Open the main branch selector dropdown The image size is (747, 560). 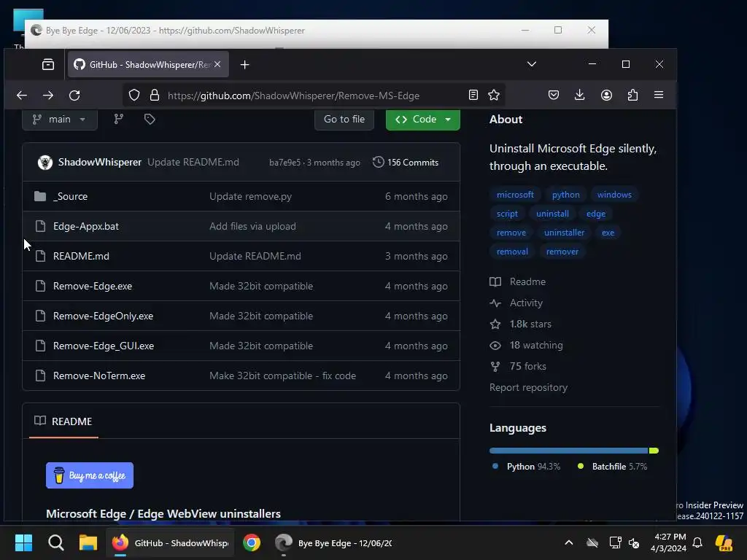point(60,119)
